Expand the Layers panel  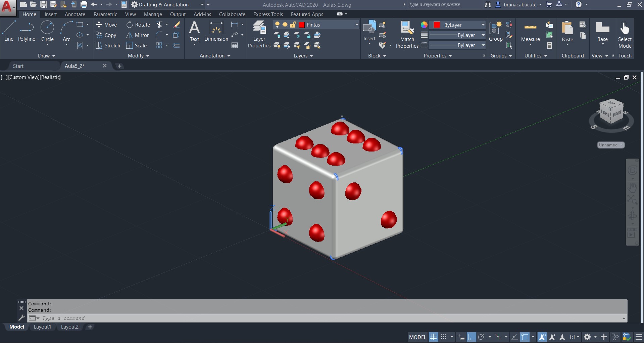point(303,56)
